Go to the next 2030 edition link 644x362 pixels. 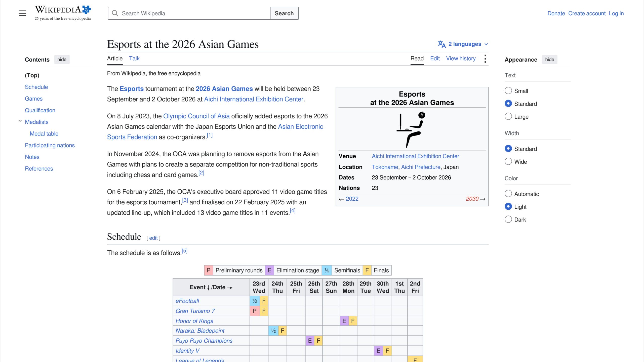pos(472,199)
